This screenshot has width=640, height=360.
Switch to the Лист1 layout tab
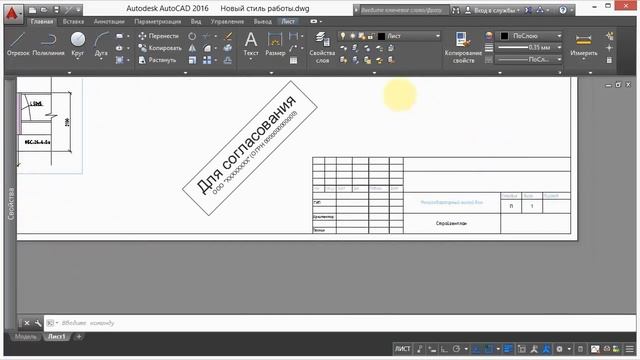point(57,337)
